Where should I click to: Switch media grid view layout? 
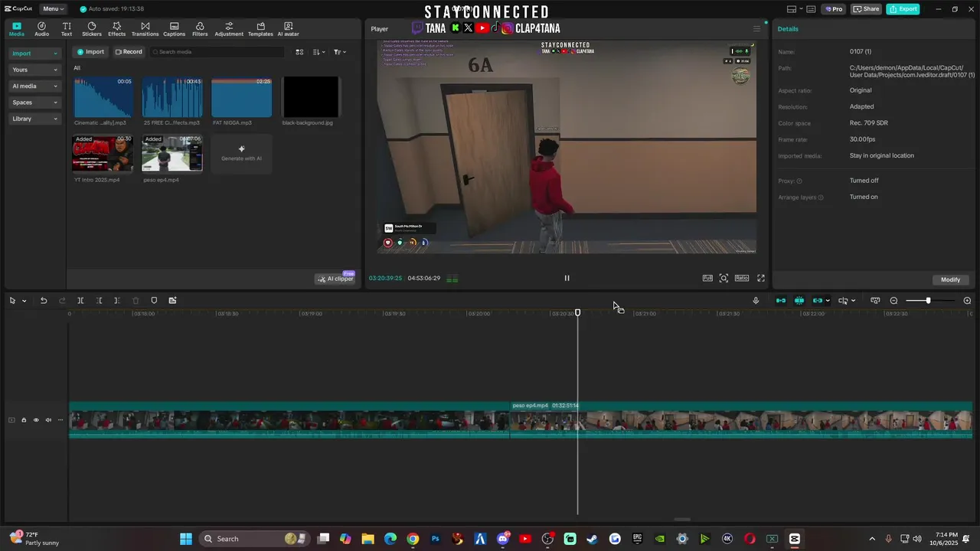299,52
